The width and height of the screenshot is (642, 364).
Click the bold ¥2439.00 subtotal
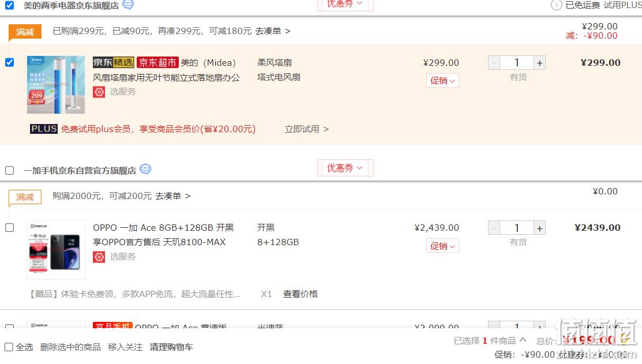tap(598, 228)
